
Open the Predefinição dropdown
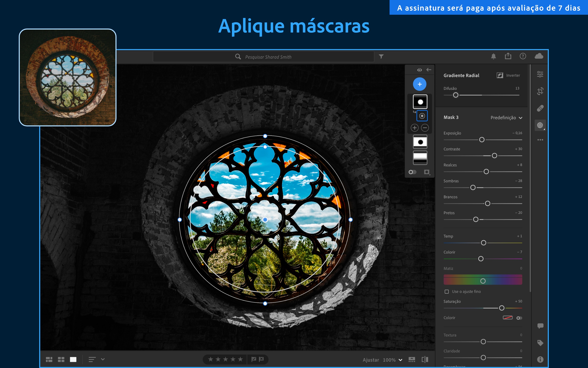[x=506, y=118]
